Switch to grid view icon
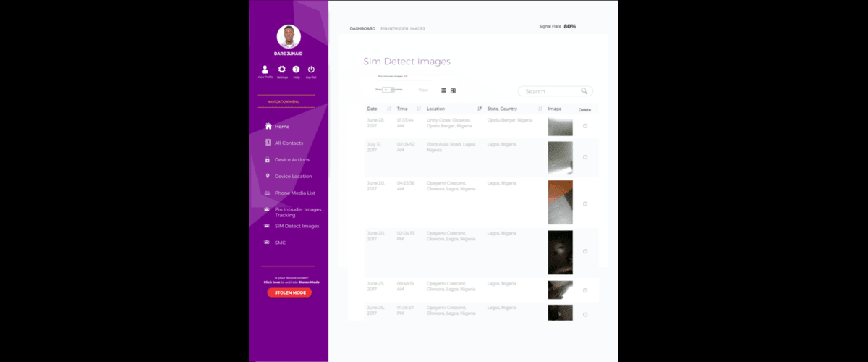 [x=453, y=90]
